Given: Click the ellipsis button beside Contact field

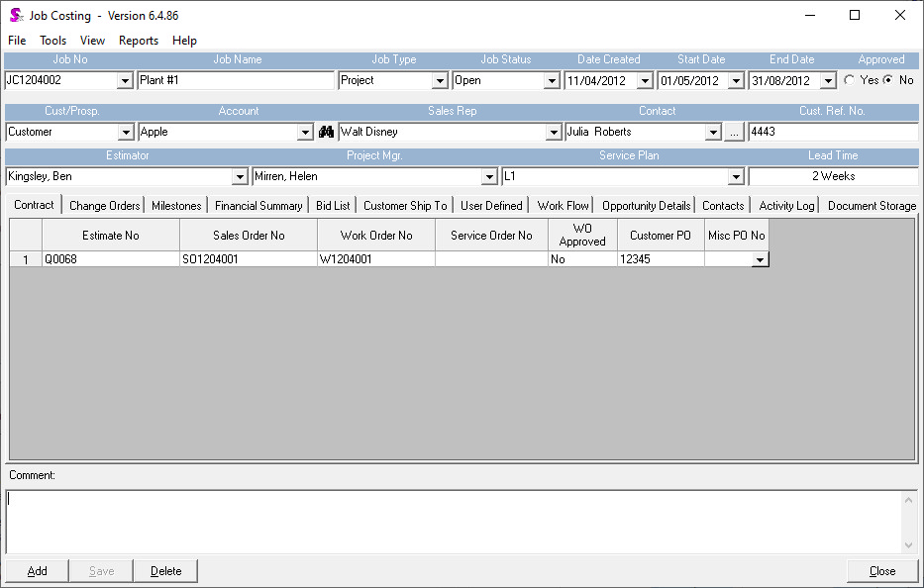Looking at the screenshot, I should 734,132.
